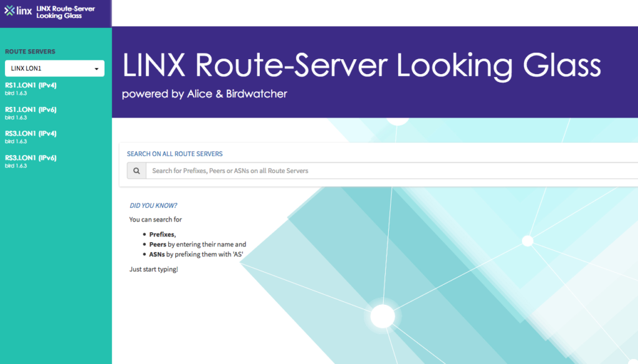Focus the Prefixes, Peers or ASNs search field

click(x=312, y=170)
